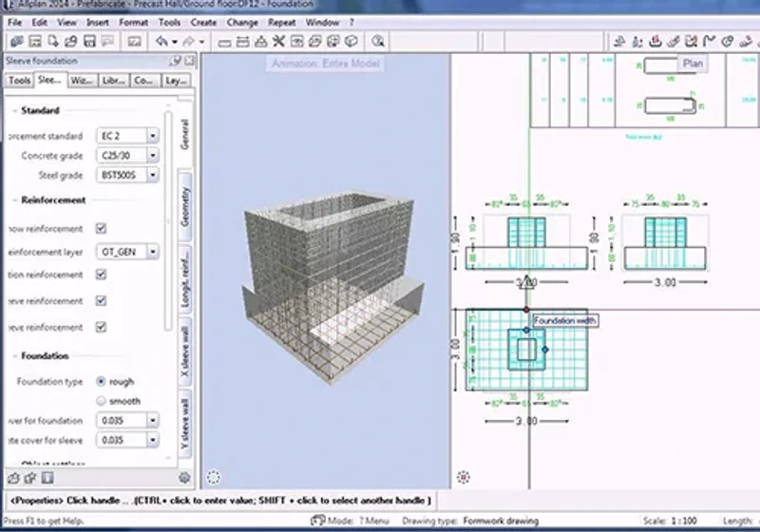Viewport: 760px width, 532px height.
Task: Click the Animation: Entire Model viewport label
Action: [x=325, y=64]
